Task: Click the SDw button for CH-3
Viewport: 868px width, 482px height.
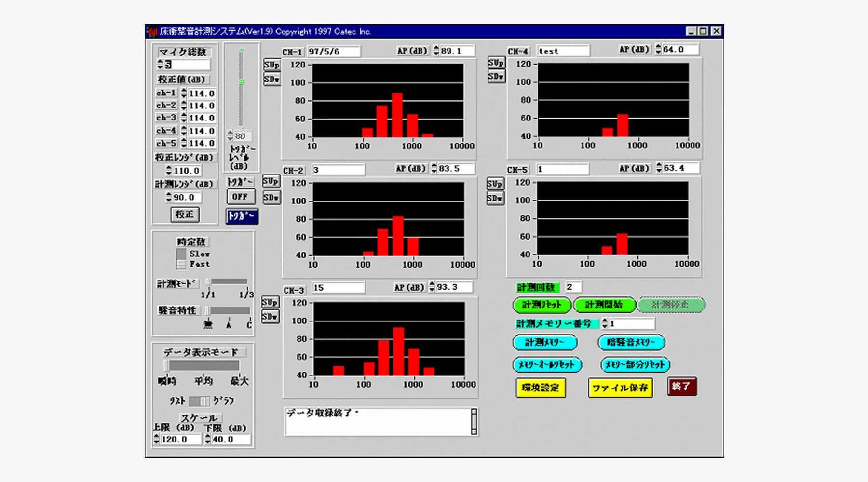Action: tap(270, 317)
